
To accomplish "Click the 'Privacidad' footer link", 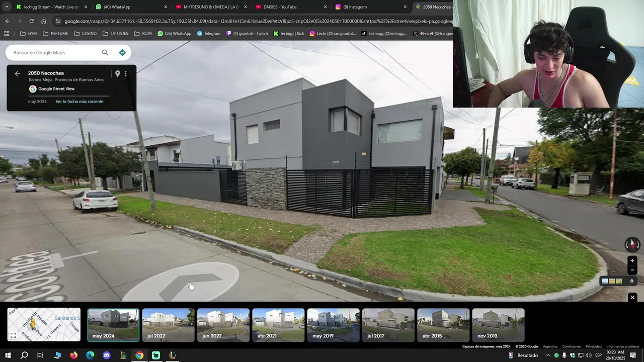I will coord(594,346).
